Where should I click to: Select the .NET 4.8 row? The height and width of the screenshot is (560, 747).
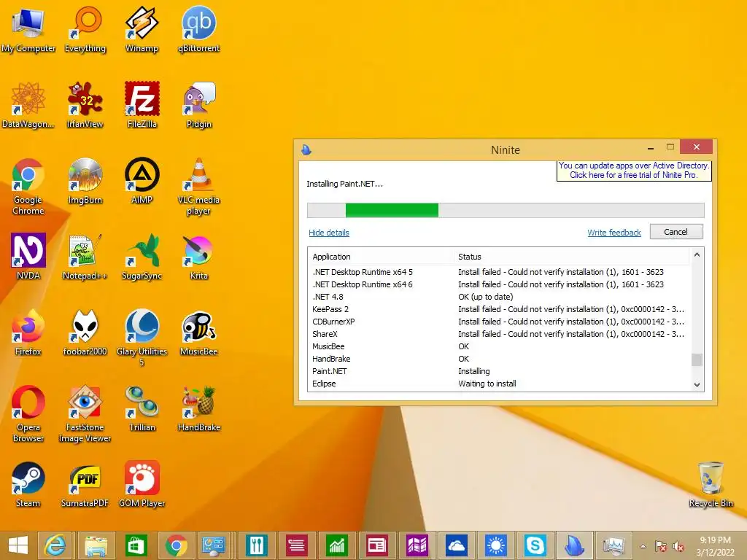click(x=499, y=297)
